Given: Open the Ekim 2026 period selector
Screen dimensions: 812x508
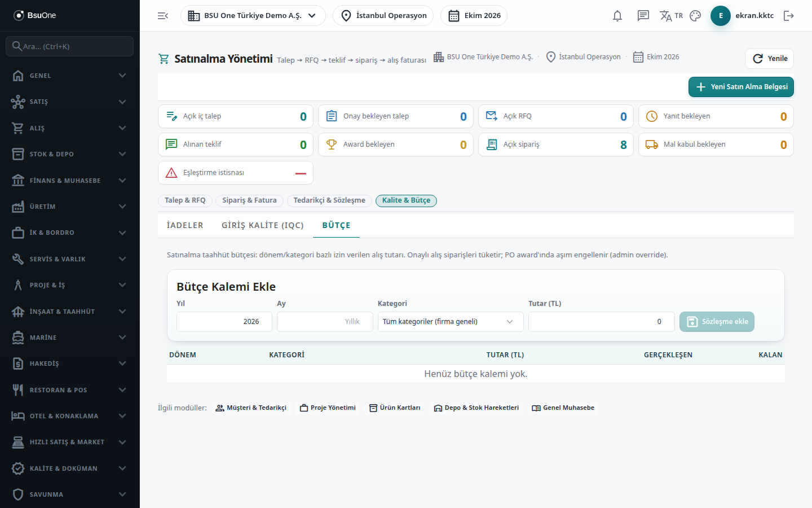Looking at the screenshot, I should pyautogui.click(x=474, y=16).
